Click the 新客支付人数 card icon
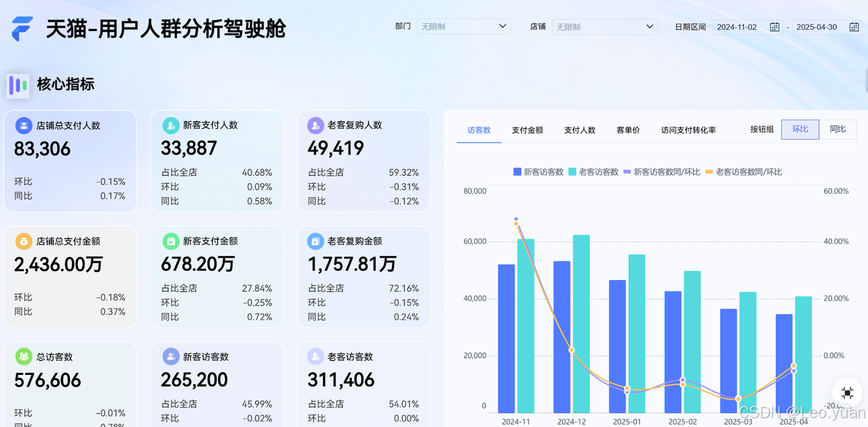This screenshot has width=868, height=427. coord(171,125)
